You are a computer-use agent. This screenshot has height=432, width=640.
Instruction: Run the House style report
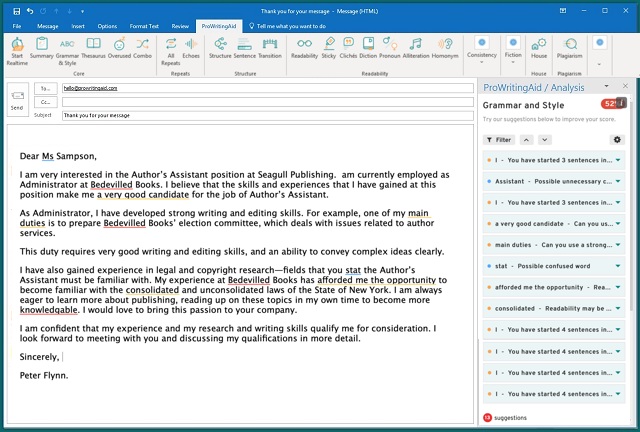pos(539,48)
